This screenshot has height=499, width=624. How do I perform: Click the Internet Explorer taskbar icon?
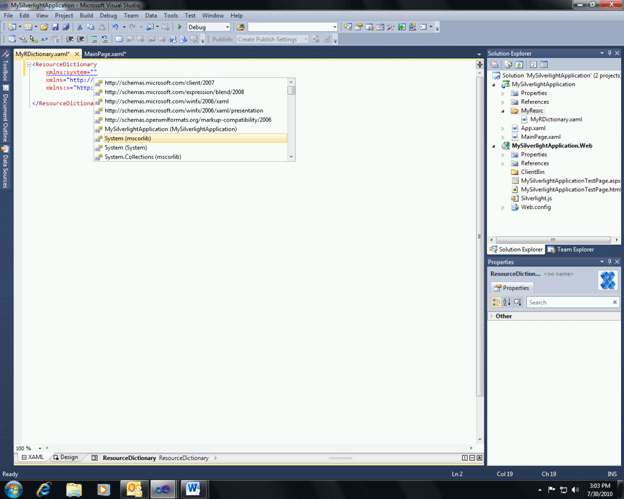point(44,489)
